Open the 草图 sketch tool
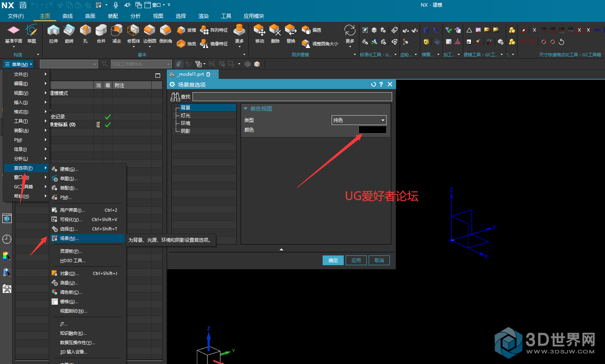This screenshot has width=605, height=364. [x=31, y=33]
